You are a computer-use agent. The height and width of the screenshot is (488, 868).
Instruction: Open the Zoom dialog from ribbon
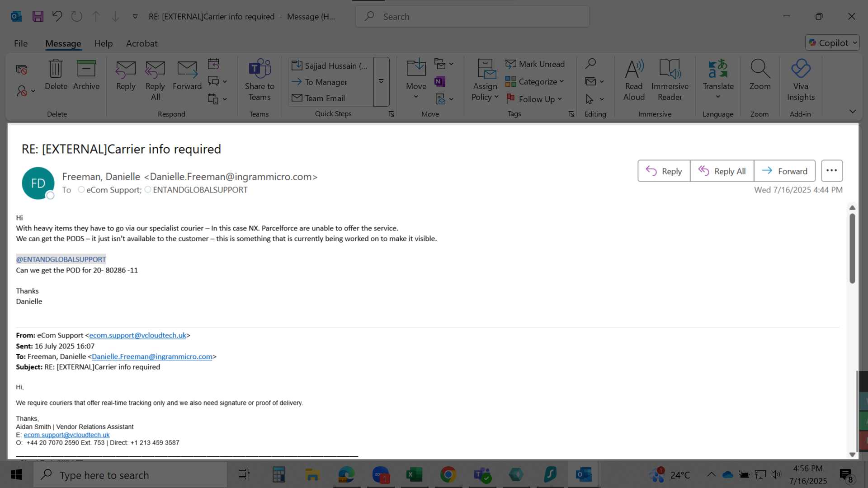tap(760, 75)
